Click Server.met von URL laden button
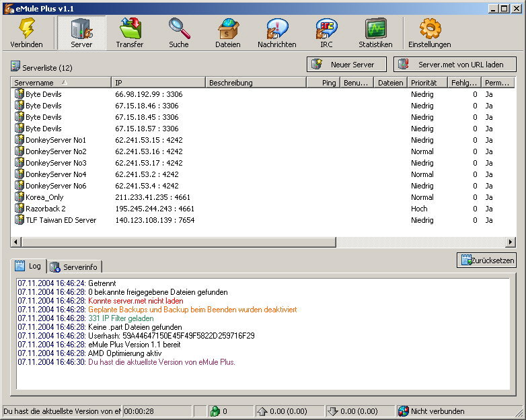The image size is (526, 420). coord(455,64)
